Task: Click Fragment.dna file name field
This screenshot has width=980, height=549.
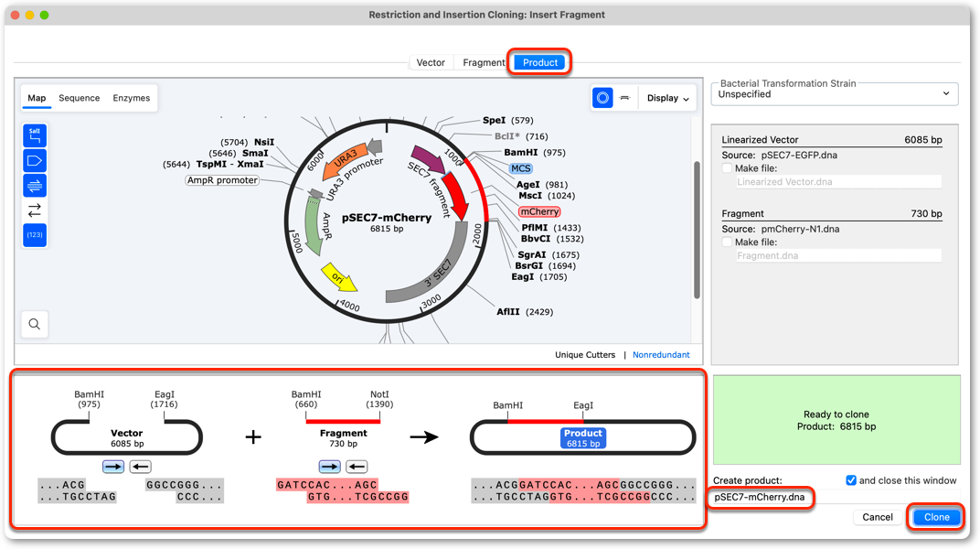Action: [838, 255]
